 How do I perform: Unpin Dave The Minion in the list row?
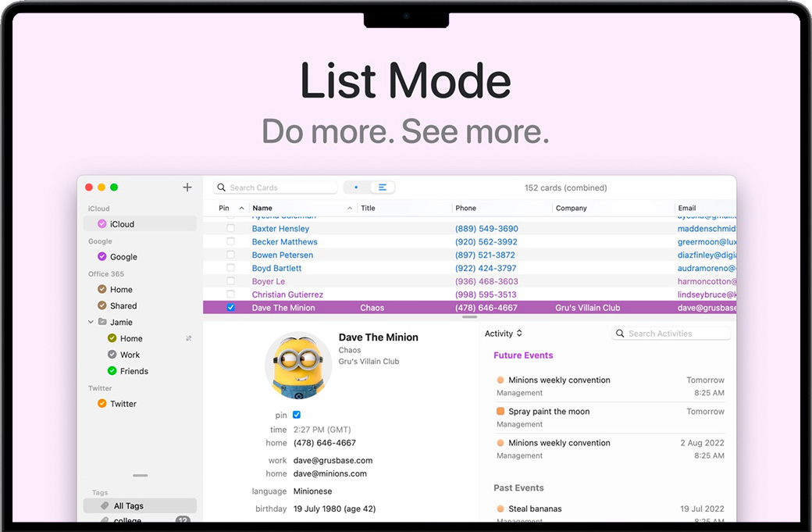point(230,308)
